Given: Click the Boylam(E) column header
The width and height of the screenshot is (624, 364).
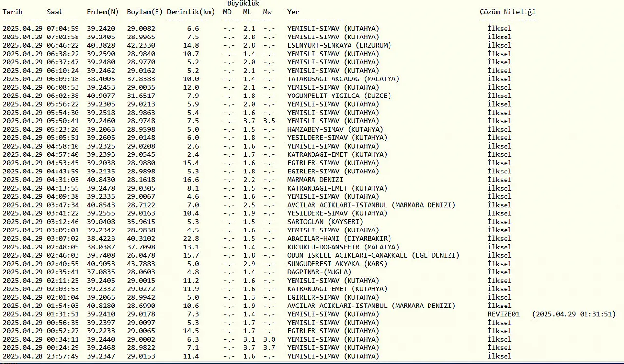Looking at the screenshot, I should pyautogui.click(x=145, y=12).
